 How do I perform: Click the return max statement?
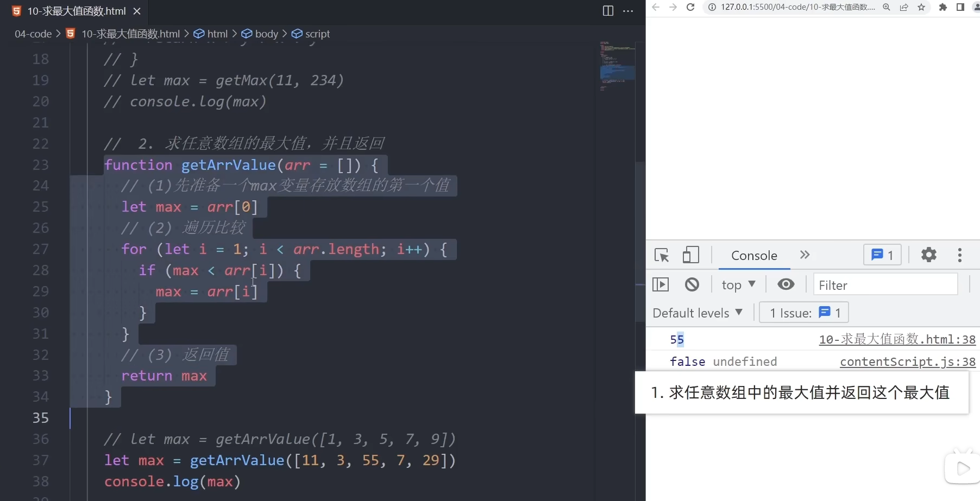(x=164, y=376)
